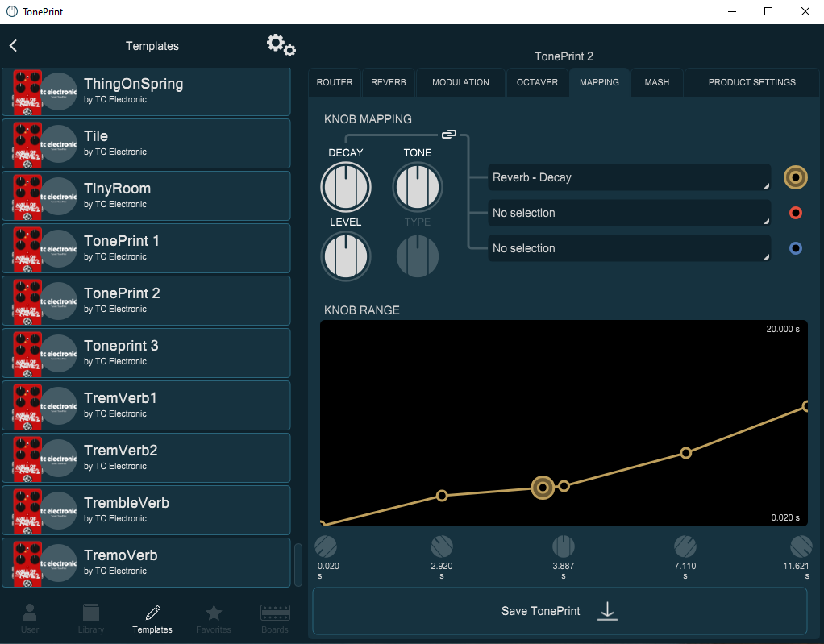Select the TinyRoom template

click(x=146, y=196)
